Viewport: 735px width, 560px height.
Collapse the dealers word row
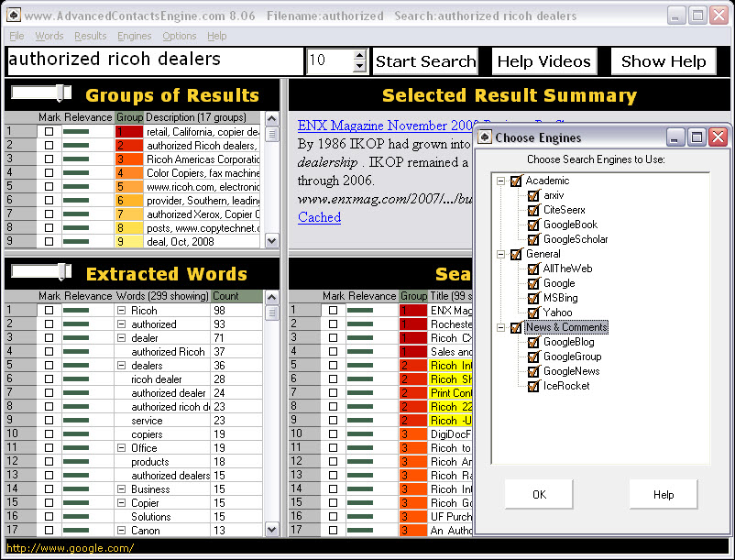pos(121,365)
